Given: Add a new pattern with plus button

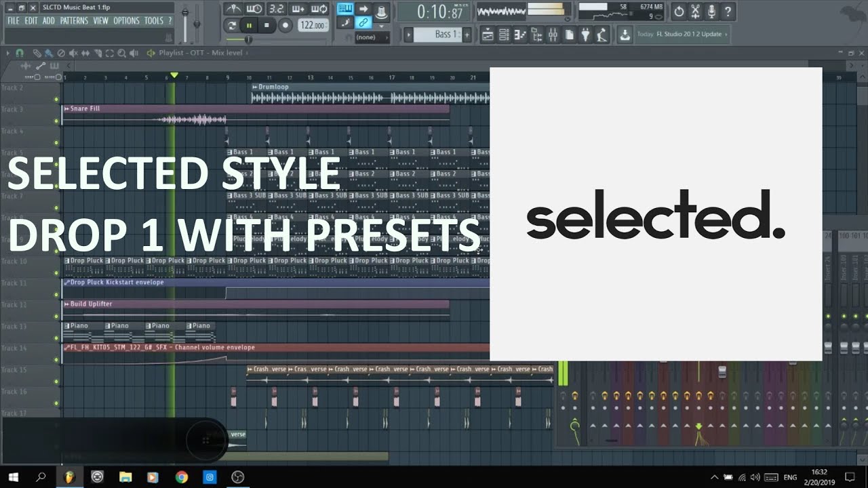Looking at the screenshot, I should pos(467,35).
